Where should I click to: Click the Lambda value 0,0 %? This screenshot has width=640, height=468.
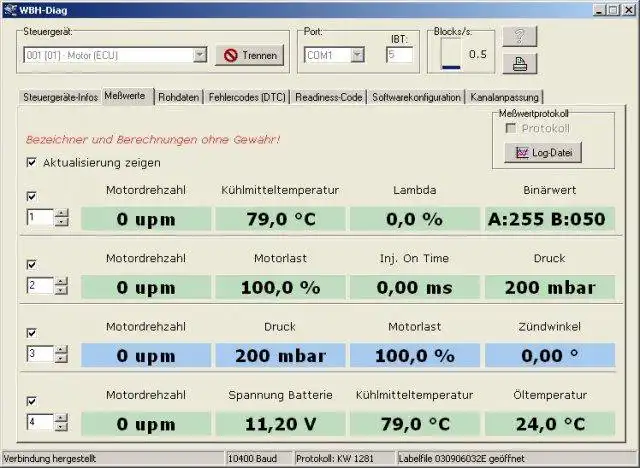tap(415, 219)
